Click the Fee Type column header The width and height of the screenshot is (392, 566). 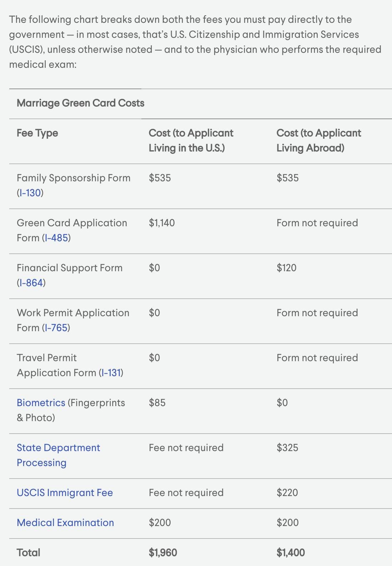click(37, 133)
